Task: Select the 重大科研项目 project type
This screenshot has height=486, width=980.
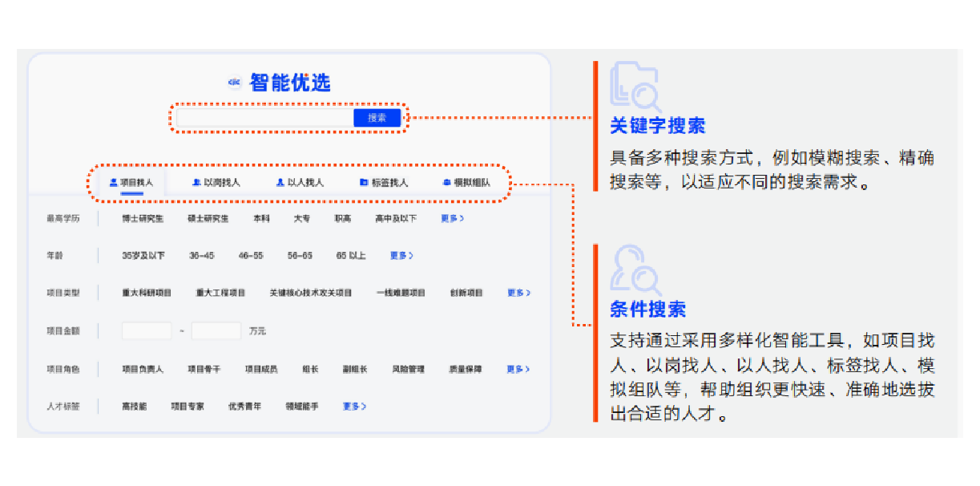Action: 147,293
